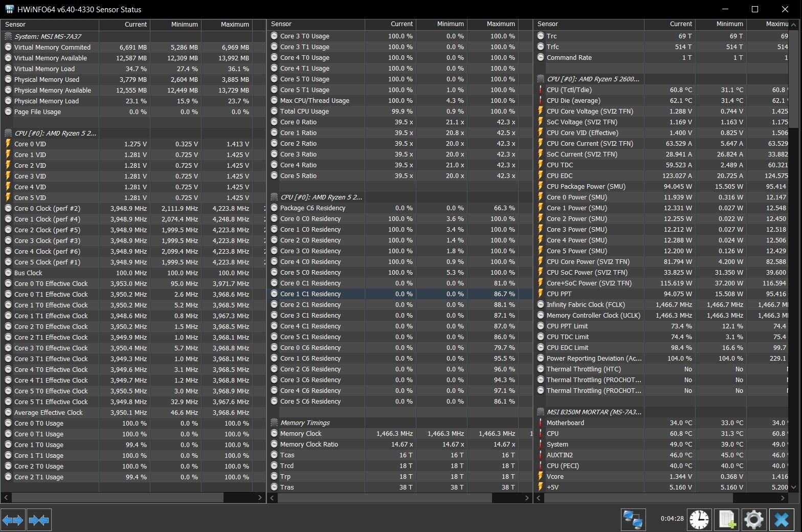Select SoC Voltage (SVI2 TFN) row
This screenshot has width=802, height=532.
click(661, 122)
